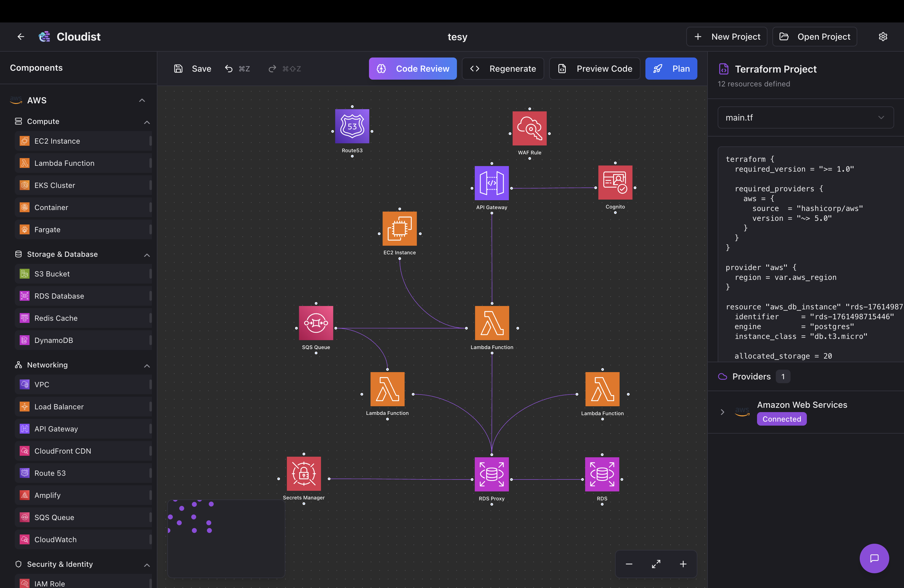The width and height of the screenshot is (904, 588).
Task: Collapse the Compute category
Action: click(x=147, y=122)
